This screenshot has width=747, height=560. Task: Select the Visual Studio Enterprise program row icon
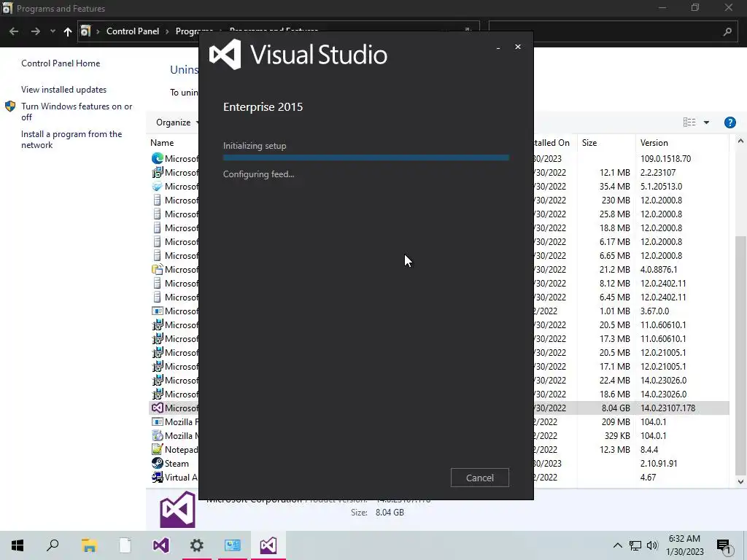click(158, 408)
